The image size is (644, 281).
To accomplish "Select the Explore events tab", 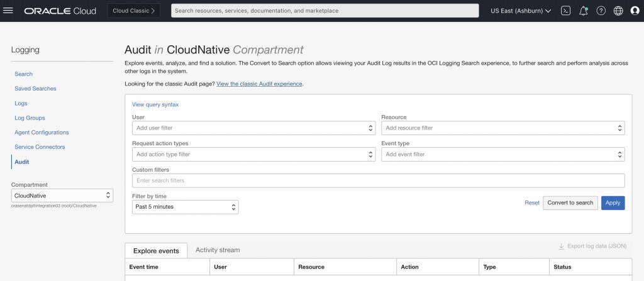I will [x=156, y=251].
